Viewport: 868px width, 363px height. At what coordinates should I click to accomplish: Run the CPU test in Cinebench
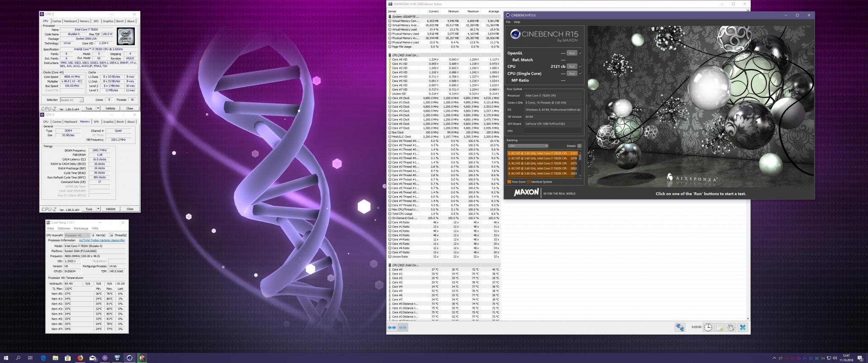[572, 66]
